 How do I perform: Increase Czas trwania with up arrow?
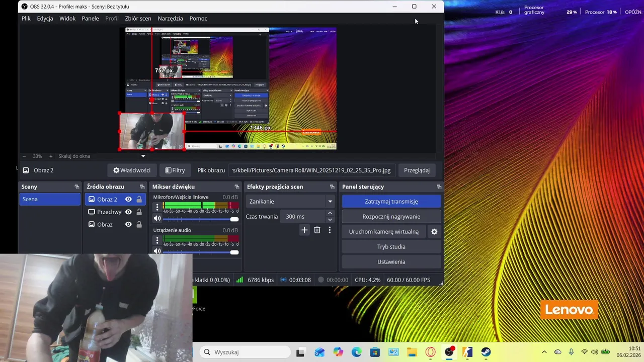[x=330, y=213]
